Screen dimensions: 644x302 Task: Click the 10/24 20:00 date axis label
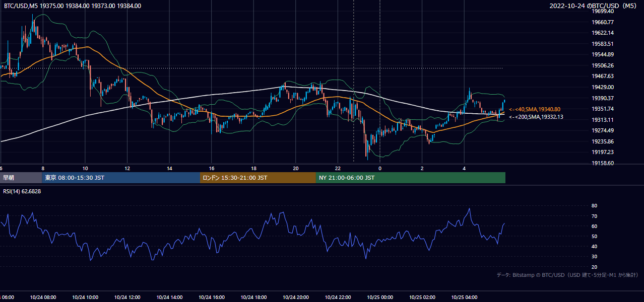[296, 297]
